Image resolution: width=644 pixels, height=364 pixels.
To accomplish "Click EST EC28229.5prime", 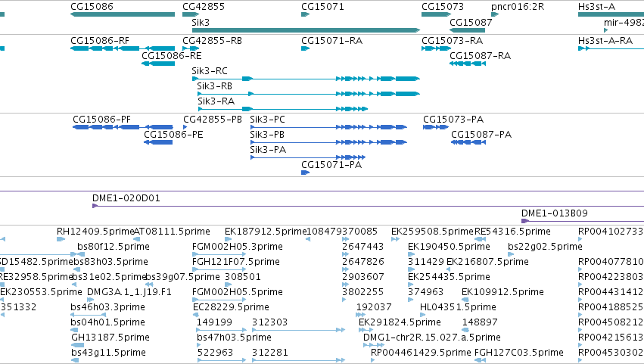I will (x=231, y=308).
